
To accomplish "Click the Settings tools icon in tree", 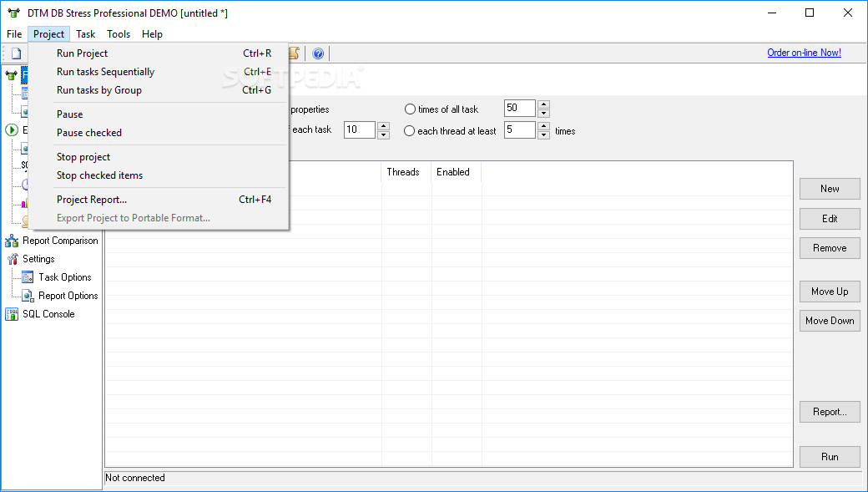I will point(13,259).
